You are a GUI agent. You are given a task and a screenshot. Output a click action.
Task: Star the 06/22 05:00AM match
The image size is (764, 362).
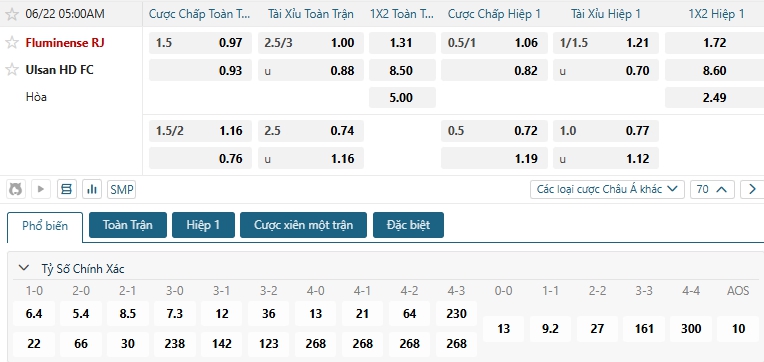click(x=12, y=14)
